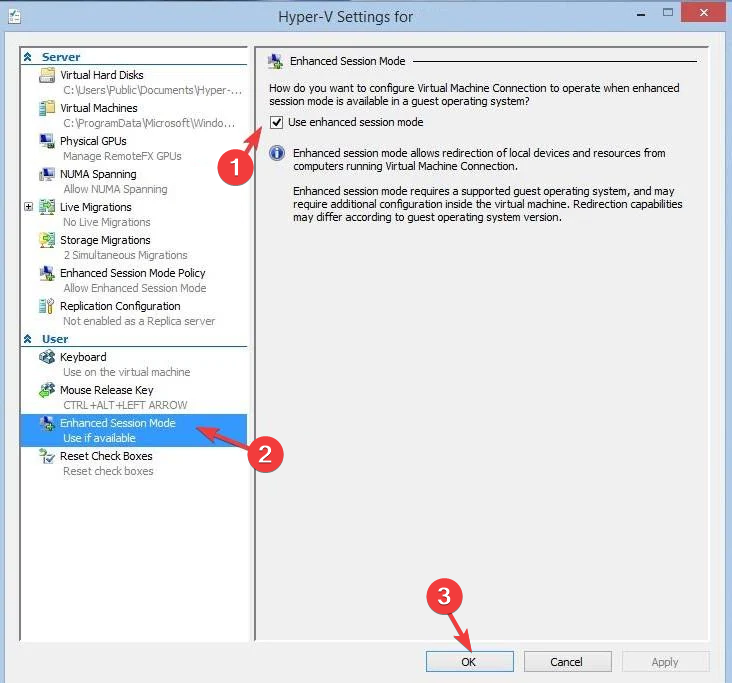This screenshot has height=683, width=732.
Task: Click the Reset Check Boxes icon
Action: pyautogui.click(x=47, y=456)
